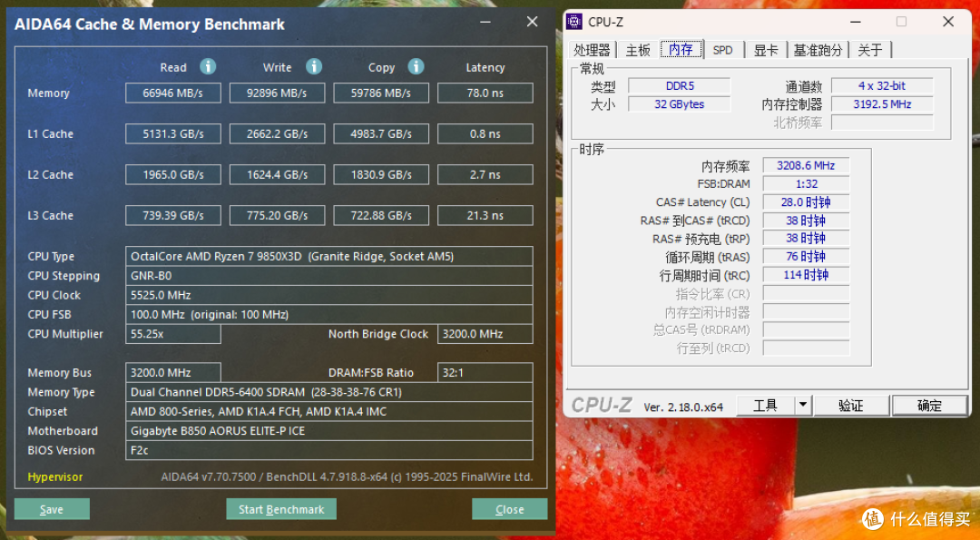The height and width of the screenshot is (540, 980).
Task: Click the 工具 button in CPU-Z
Action: (766, 405)
